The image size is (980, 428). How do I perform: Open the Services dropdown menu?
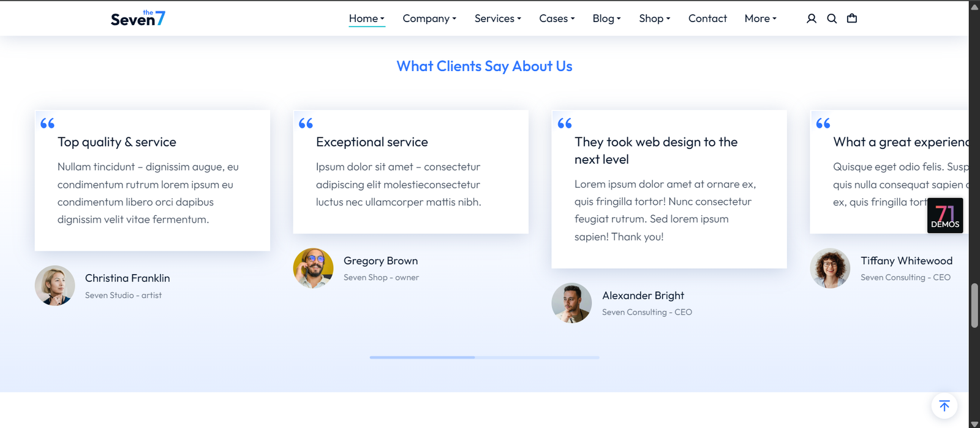(497, 18)
